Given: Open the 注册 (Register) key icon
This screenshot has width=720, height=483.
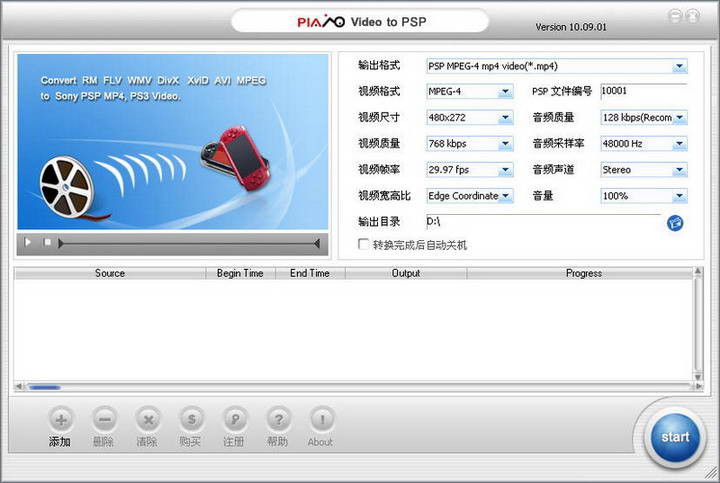Looking at the screenshot, I should (235, 420).
